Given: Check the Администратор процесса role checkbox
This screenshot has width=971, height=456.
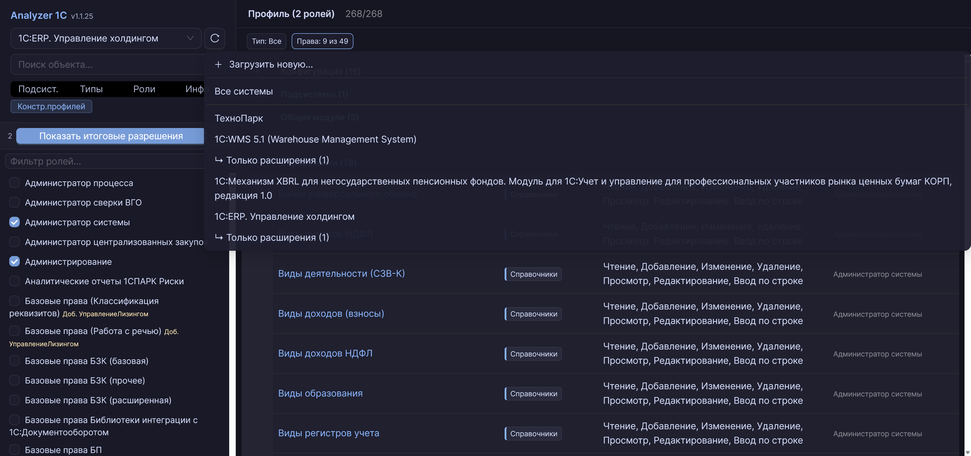Looking at the screenshot, I should coord(15,183).
